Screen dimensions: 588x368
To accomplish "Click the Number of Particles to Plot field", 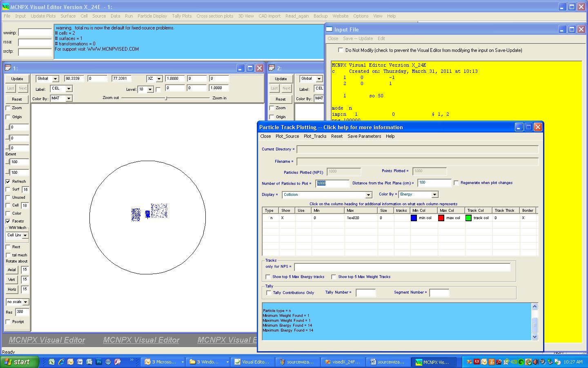I will click(x=332, y=183).
